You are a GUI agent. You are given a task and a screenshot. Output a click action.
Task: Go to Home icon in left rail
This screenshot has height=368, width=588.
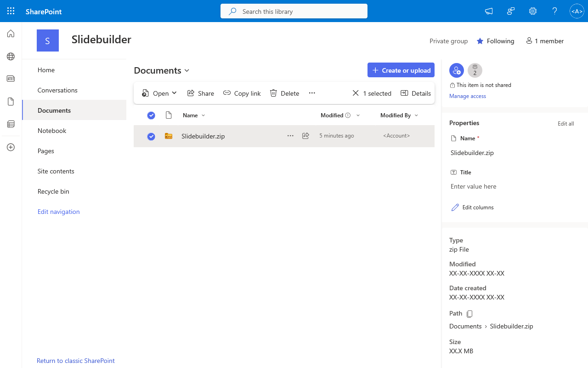coord(11,34)
